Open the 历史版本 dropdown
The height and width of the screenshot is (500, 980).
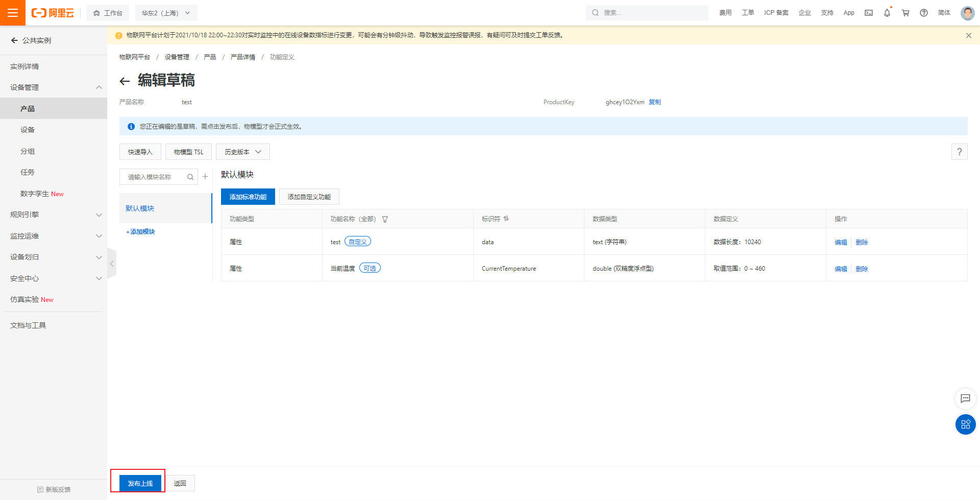pos(243,152)
